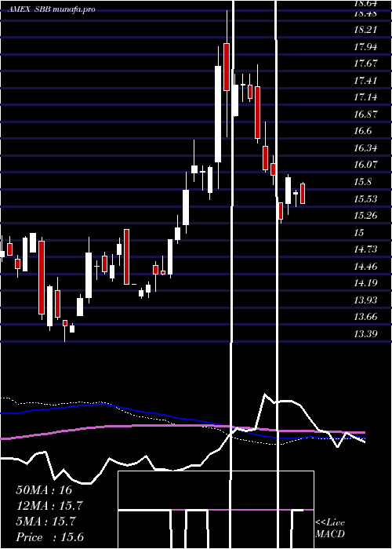The width and height of the screenshot is (392, 549).
Task: Select the 17.14 price axis label
Action: (x=366, y=97)
